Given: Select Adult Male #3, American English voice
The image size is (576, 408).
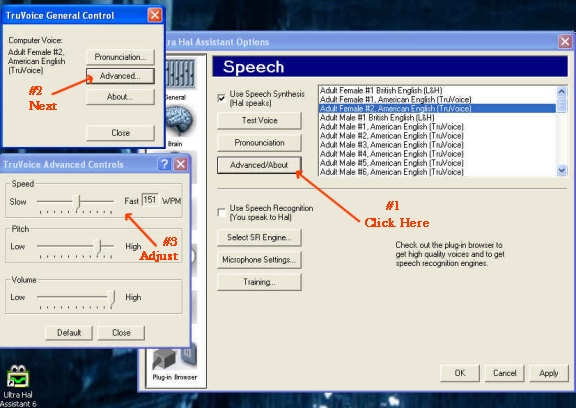Looking at the screenshot, I should click(392, 145).
